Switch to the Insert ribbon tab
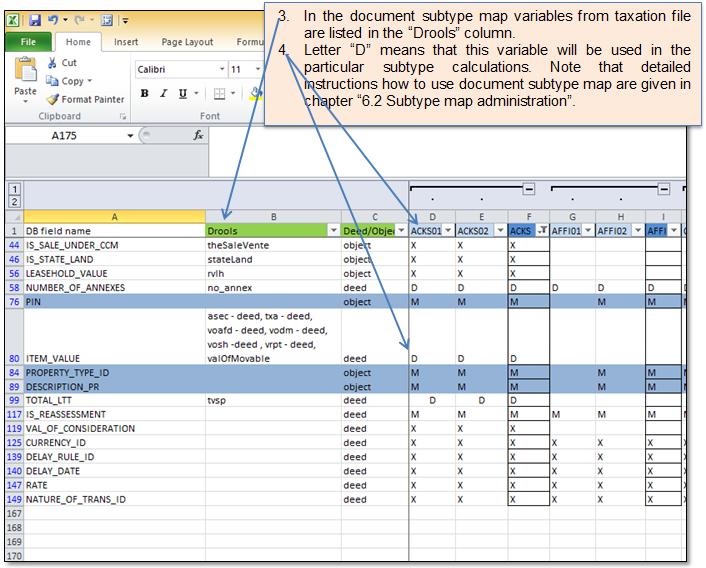The image size is (706, 568). (x=126, y=42)
